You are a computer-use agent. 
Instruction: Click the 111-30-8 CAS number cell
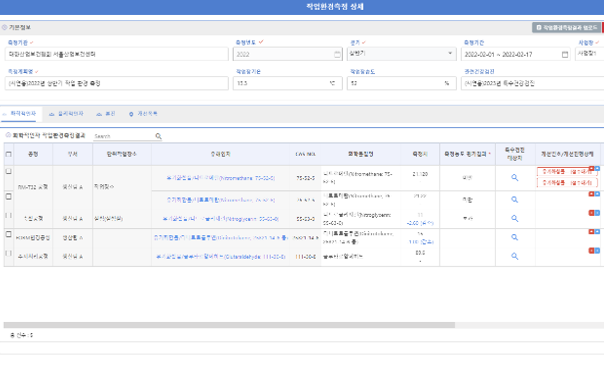305,257
